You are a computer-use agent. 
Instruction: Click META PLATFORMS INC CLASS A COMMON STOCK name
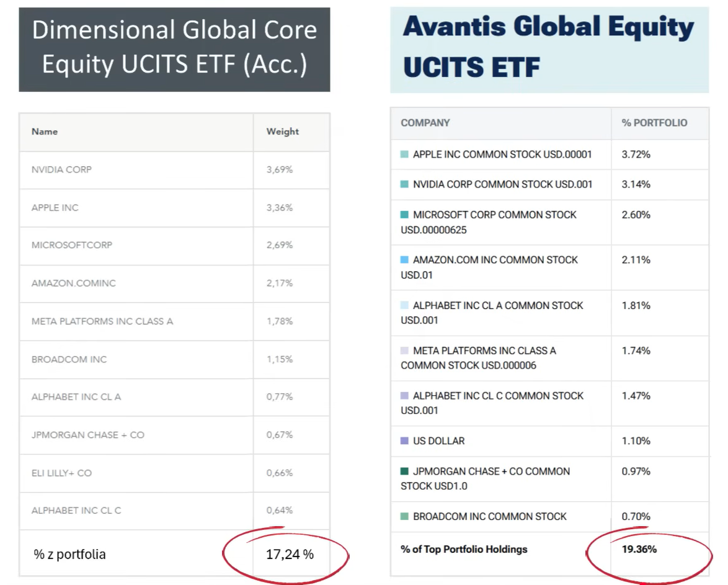(x=478, y=358)
